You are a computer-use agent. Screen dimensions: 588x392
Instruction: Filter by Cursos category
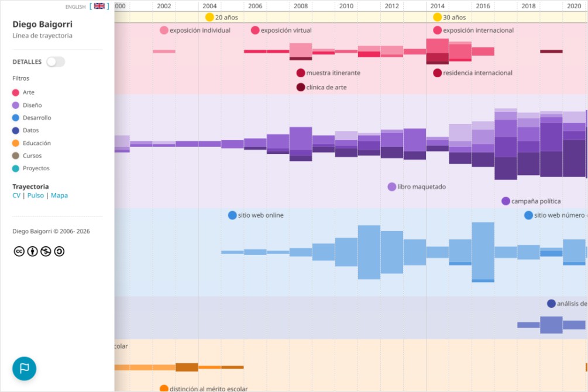(27, 156)
